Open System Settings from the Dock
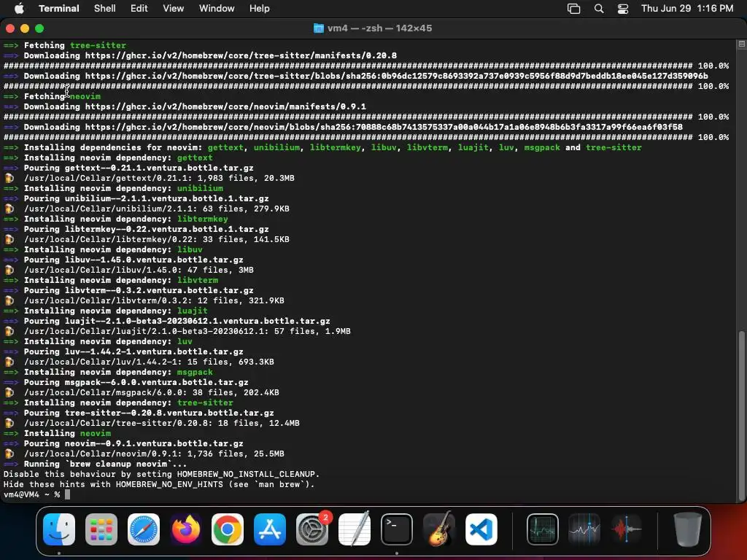Viewport: 747px width, 560px height. pyautogui.click(x=312, y=529)
